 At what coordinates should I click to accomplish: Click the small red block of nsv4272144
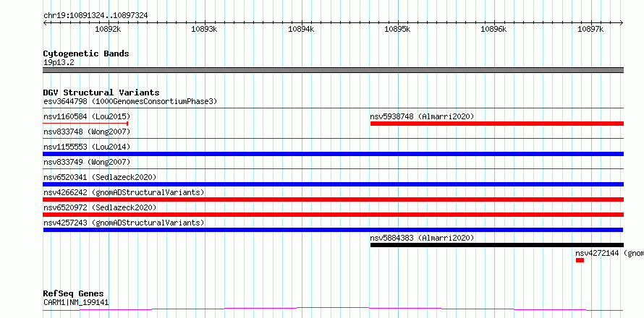(x=580, y=260)
